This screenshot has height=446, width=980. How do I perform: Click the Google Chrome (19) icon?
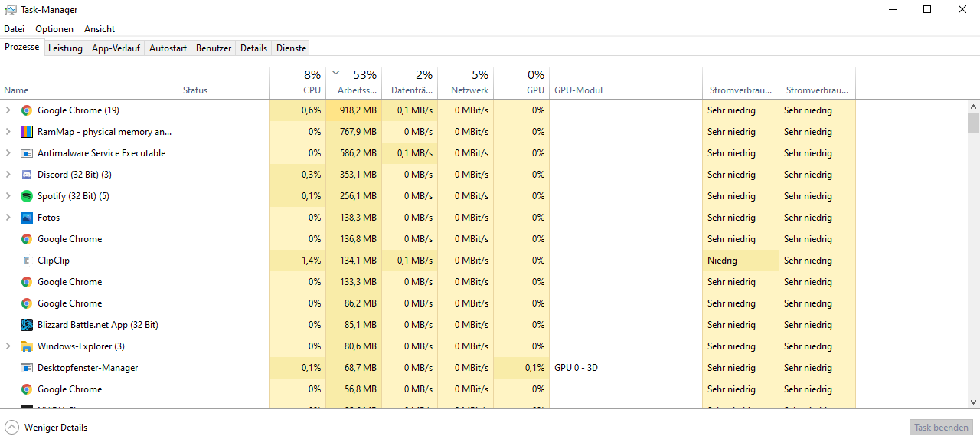[27, 110]
